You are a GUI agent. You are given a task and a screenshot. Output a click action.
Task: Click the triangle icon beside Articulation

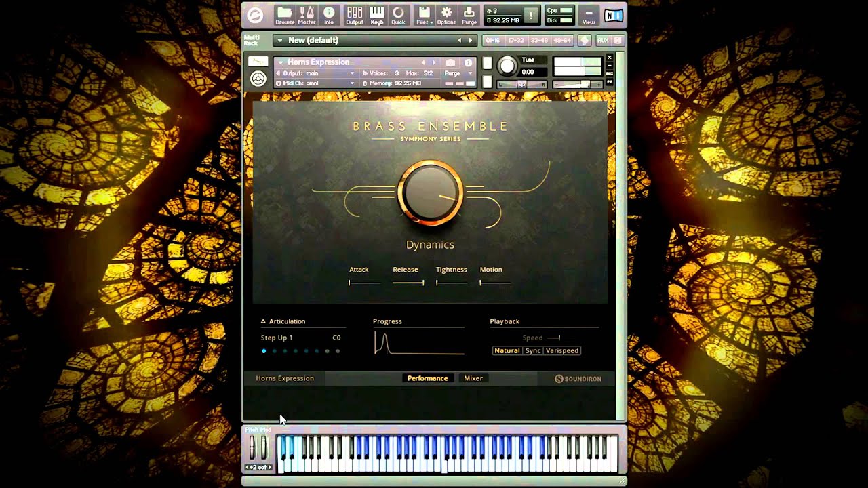263,321
